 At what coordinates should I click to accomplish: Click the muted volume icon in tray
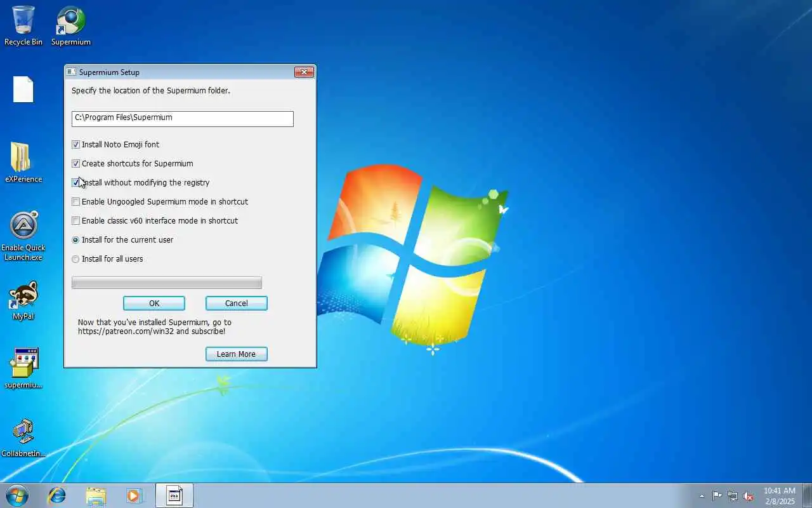click(x=749, y=496)
